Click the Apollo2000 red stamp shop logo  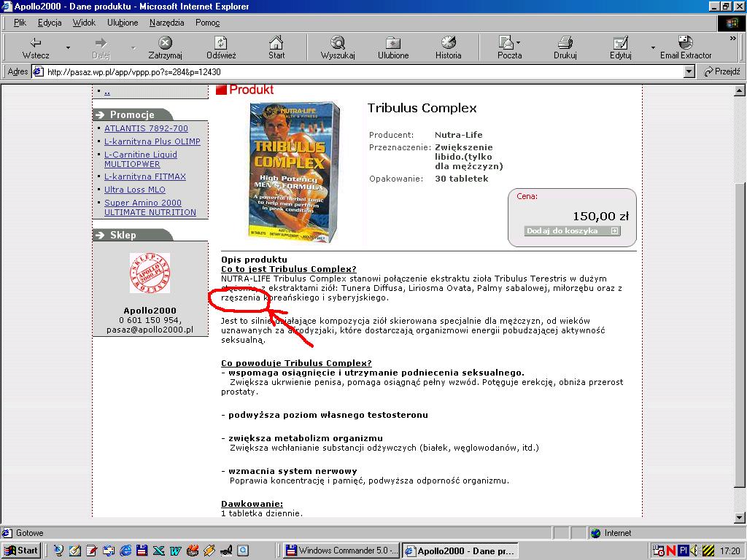150,273
